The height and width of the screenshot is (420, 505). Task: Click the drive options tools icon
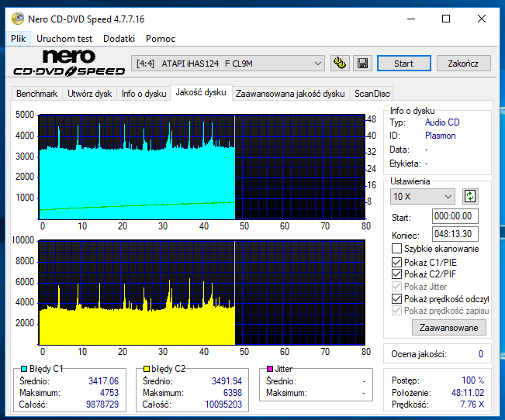(340, 63)
